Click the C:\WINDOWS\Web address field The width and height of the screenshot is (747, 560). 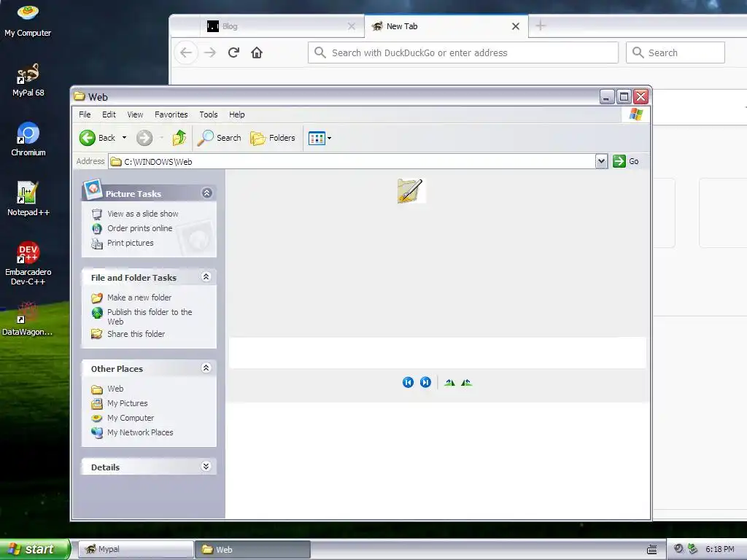[x=352, y=161]
